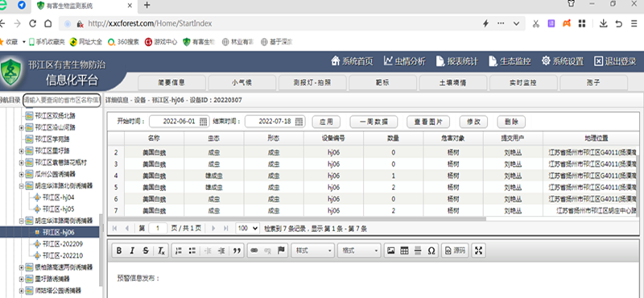Switch to the 简要信息 tab
The width and height of the screenshot is (644, 298).
[x=171, y=83]
